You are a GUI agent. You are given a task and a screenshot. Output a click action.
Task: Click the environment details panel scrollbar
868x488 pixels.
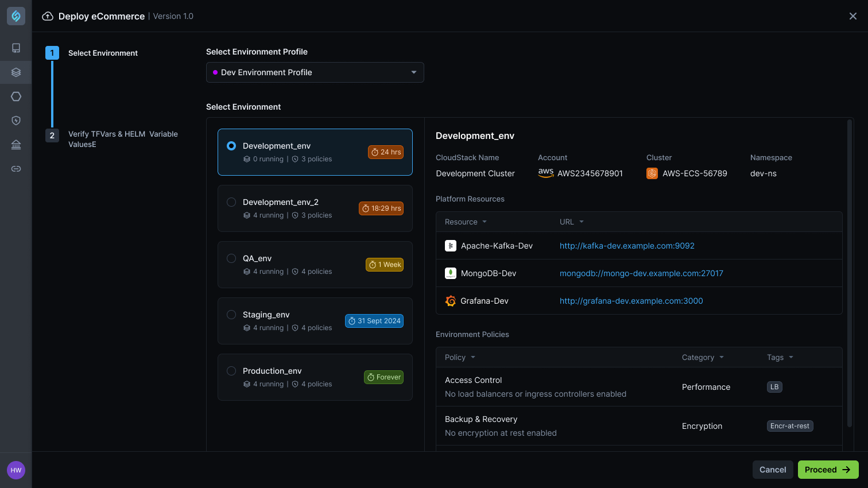tap(850, 273)
